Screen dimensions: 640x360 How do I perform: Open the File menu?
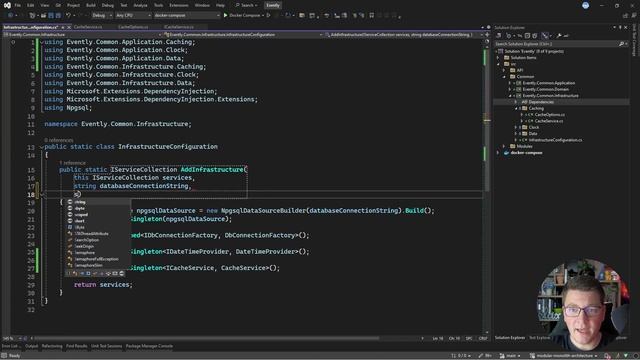coord(18,5)
